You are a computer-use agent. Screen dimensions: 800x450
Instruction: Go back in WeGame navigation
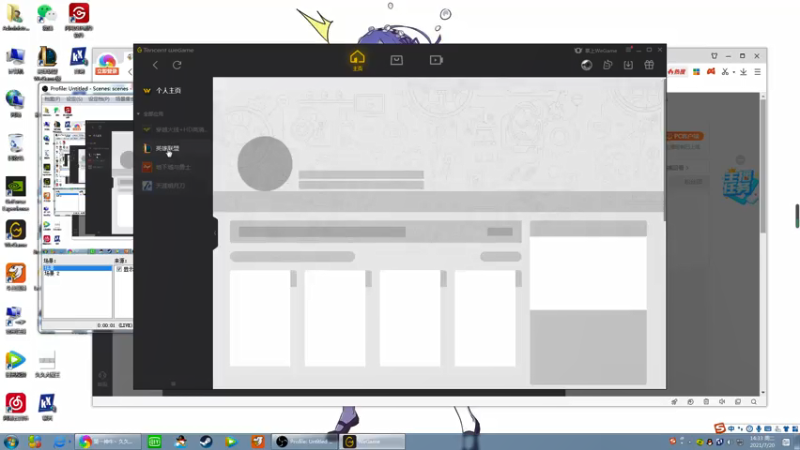(155, 65)
